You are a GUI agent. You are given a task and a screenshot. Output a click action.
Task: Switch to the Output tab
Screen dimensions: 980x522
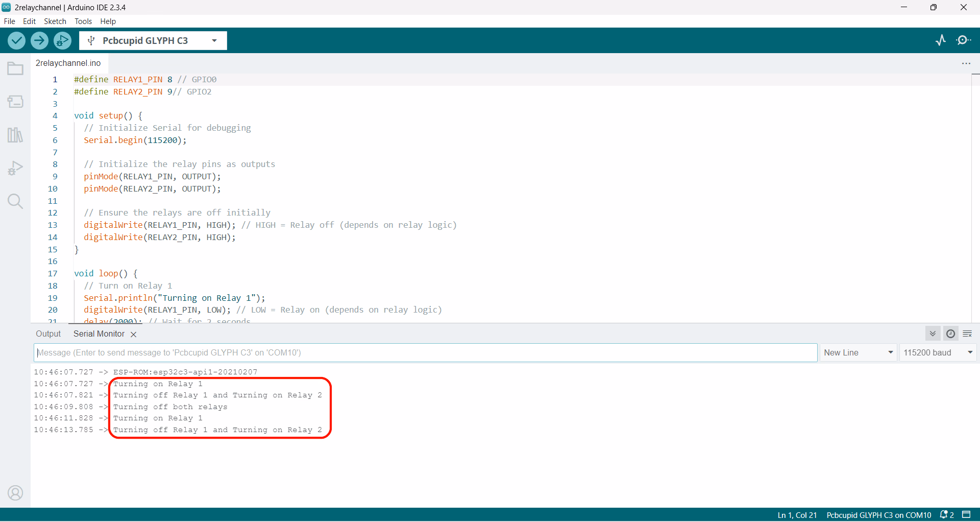pos(48,334)
